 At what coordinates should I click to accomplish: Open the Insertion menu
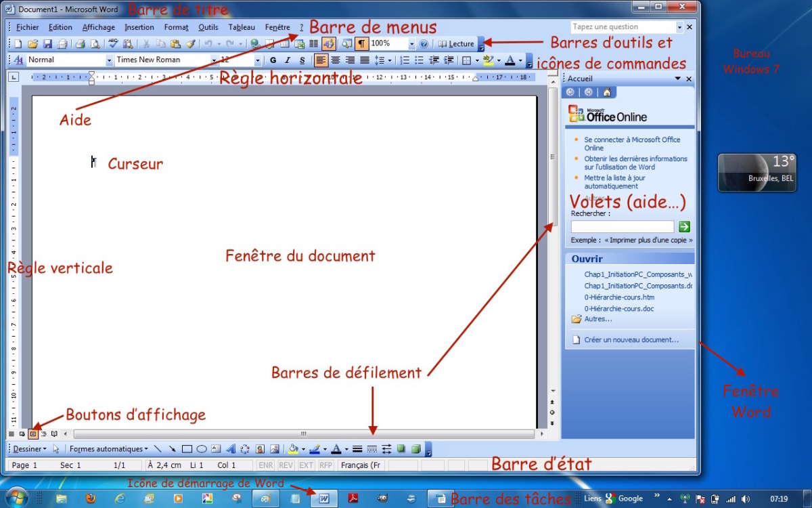(x=139, y=28)
